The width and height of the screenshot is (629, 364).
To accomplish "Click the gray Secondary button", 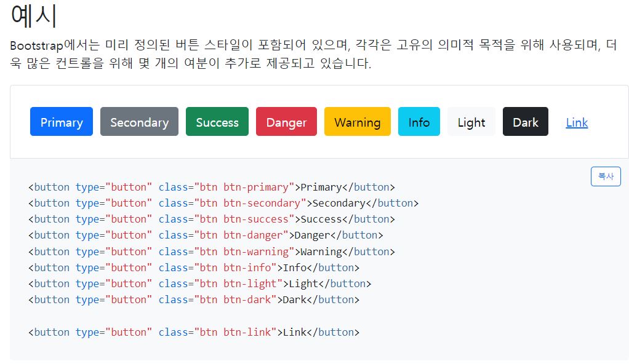I will [x=139, y=122].
